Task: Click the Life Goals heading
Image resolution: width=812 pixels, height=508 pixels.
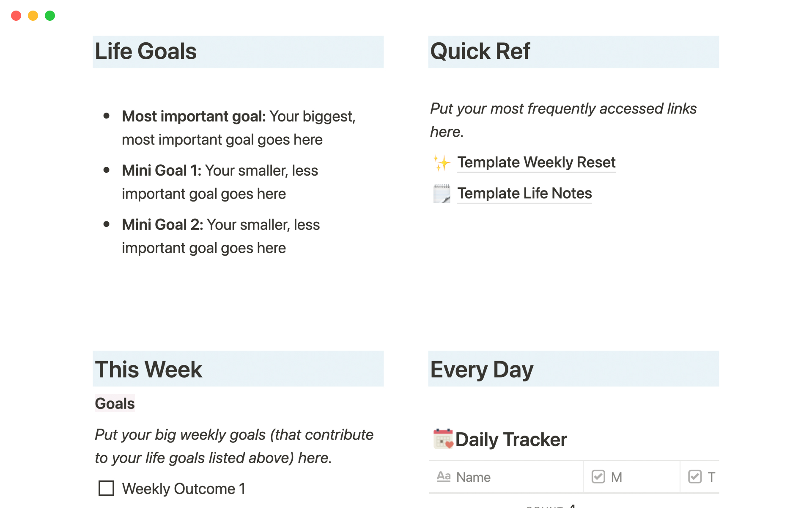Action: [145, 52]
